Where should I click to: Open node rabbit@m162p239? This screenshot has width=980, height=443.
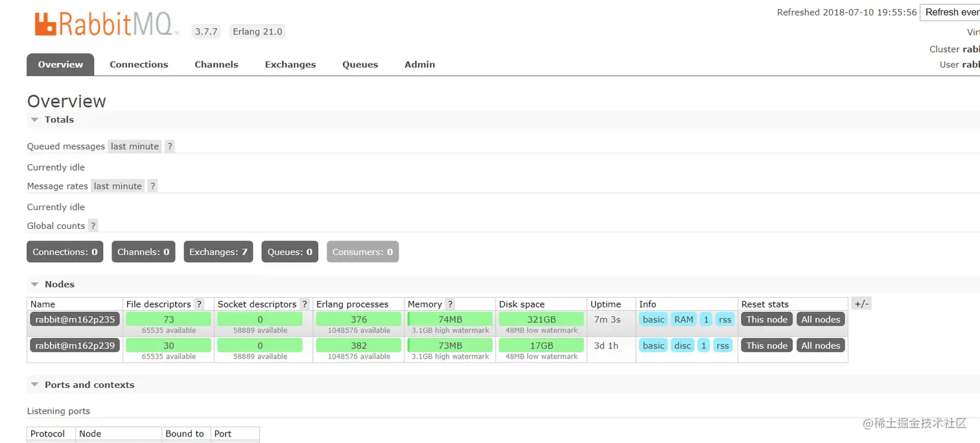point(75,346)
